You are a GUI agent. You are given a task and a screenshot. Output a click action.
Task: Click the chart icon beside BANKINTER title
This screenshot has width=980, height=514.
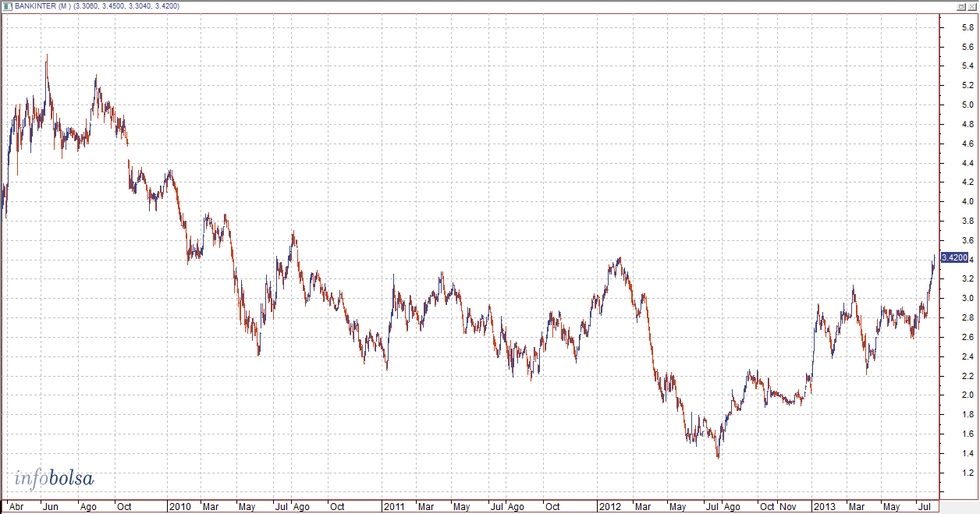pos(7,5)
